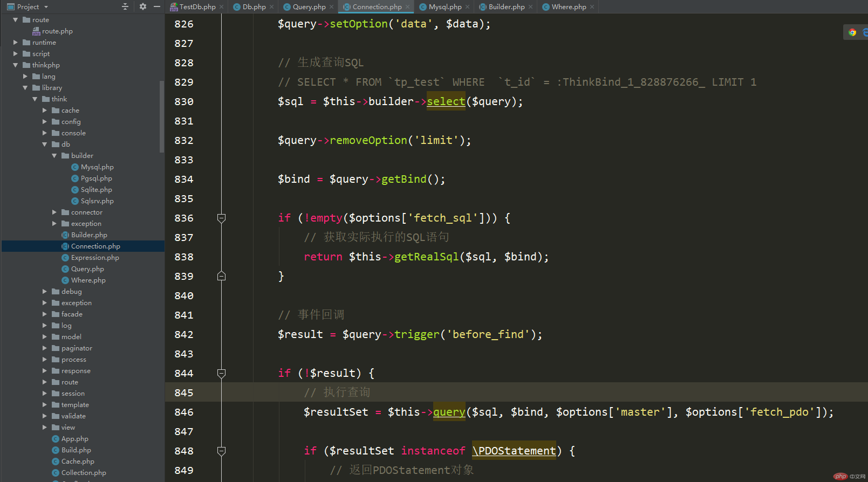Open Project panel settings gear
Viewport: 868px width, 482px height.
tap(142, 6)
